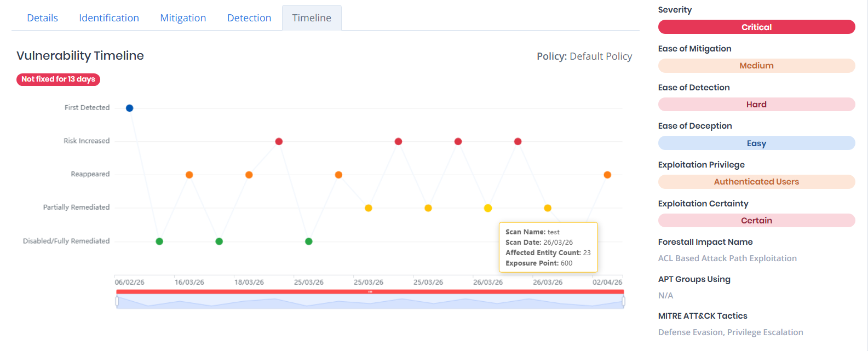The width and height of the screenshot is (868, 351).
Task: Click the blue First Detected marker
Action: click(x=130, y=108)
